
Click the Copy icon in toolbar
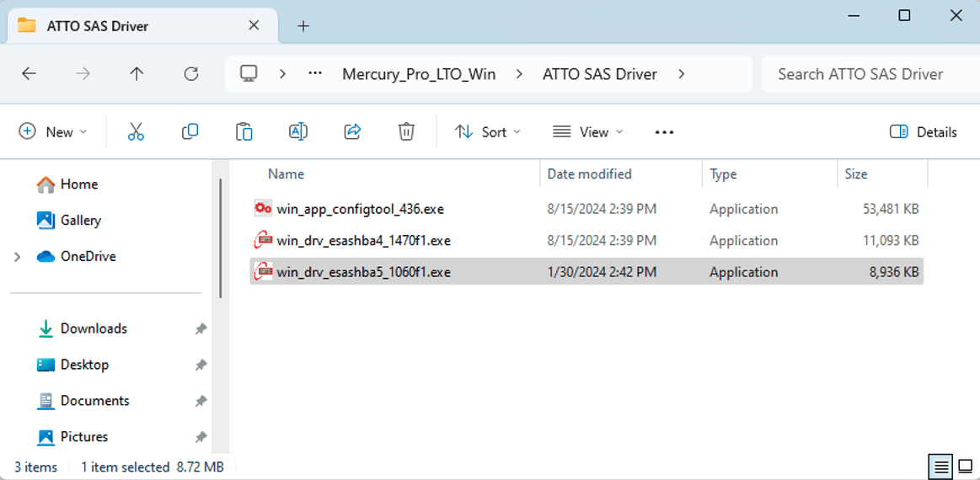[190, 131]
